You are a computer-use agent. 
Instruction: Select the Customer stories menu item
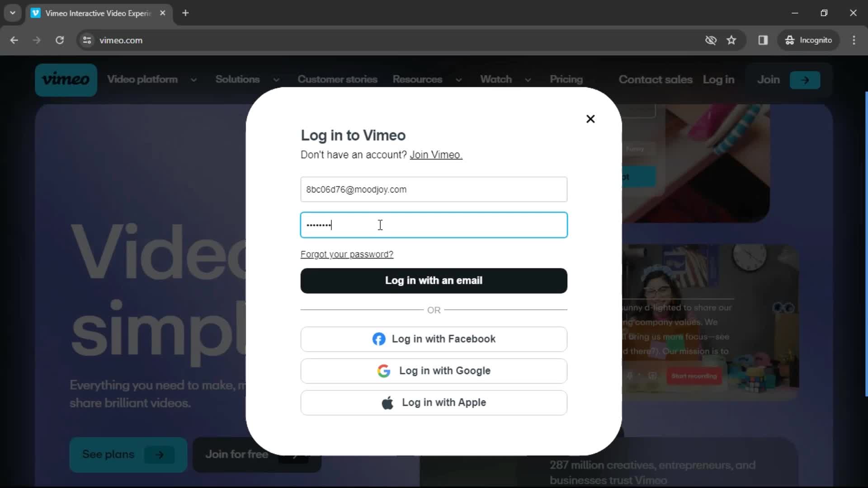(x=337, y=79)
